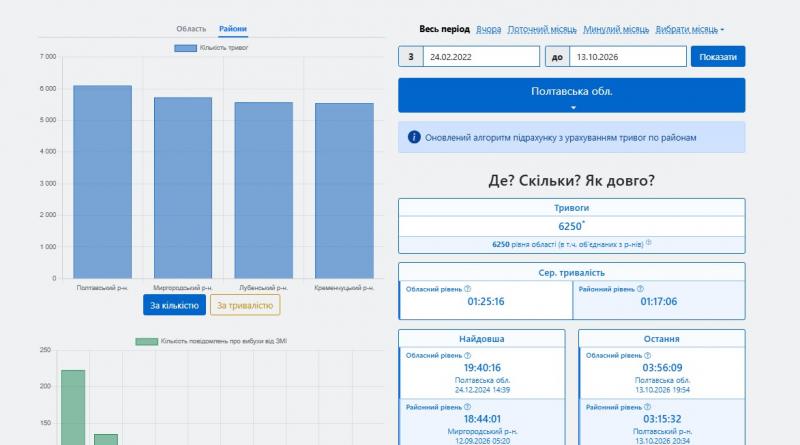Click the Кременчуцький р-н. bar
This screenshot has width=800, height=445.
[344, 191]
